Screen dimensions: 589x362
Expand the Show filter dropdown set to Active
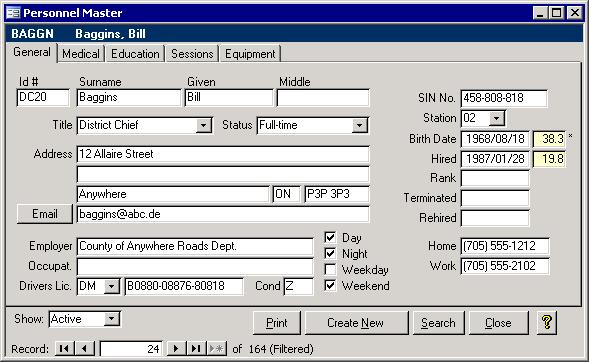(x=111, y=319)
